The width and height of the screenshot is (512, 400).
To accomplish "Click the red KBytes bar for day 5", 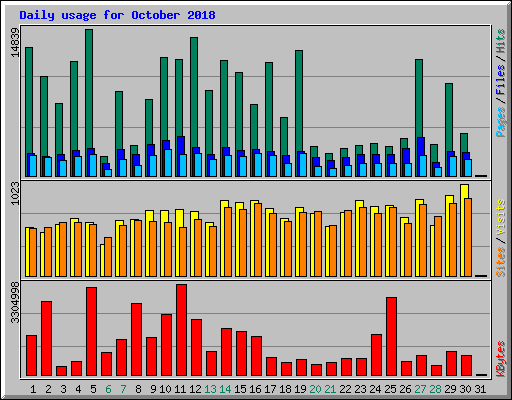I will click(92, 332).
